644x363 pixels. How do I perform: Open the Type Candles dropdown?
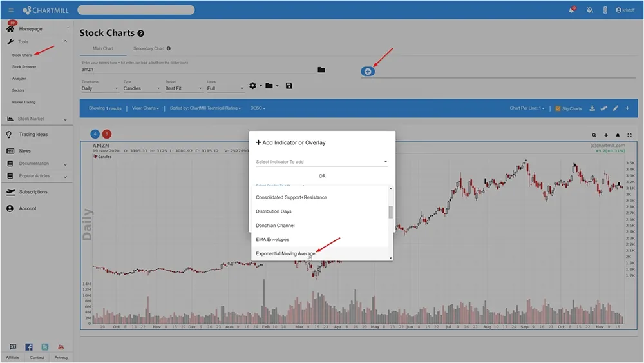click(x=142, y=88)
